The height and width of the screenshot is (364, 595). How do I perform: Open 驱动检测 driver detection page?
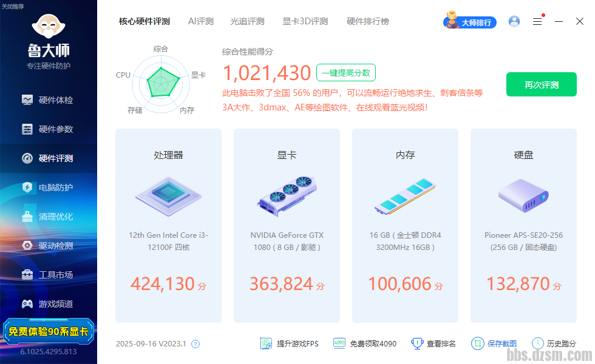[x=49, y=246]
